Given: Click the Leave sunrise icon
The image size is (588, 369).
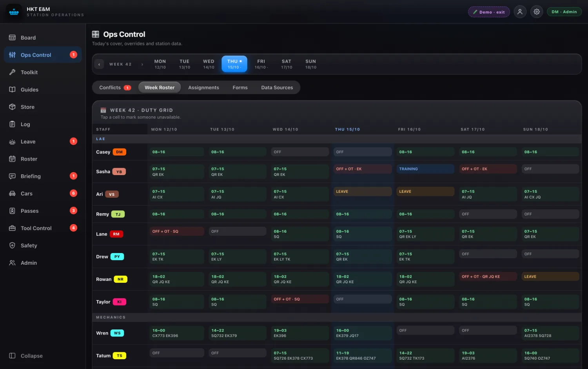Looking at the screenshot, I should coord(12,141).
